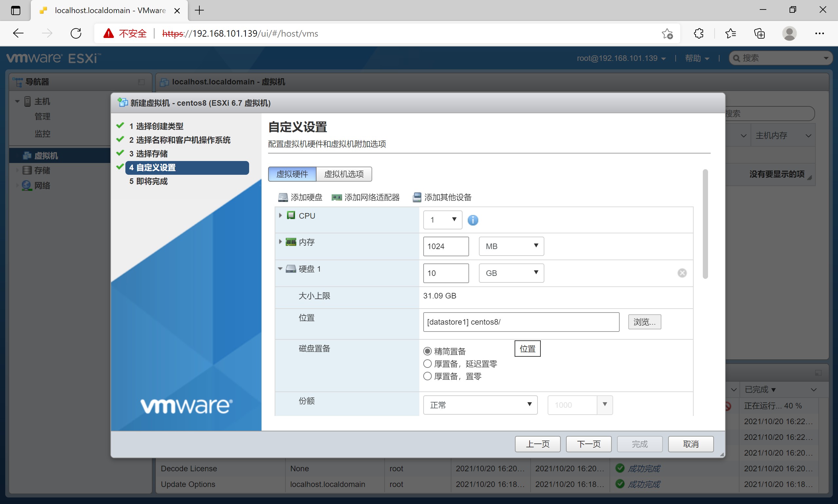The width and height of the screenshot is (838, 504).
Task: Select 虚拟机 in the navigator sidebar
Action: [x=45, y=155]
